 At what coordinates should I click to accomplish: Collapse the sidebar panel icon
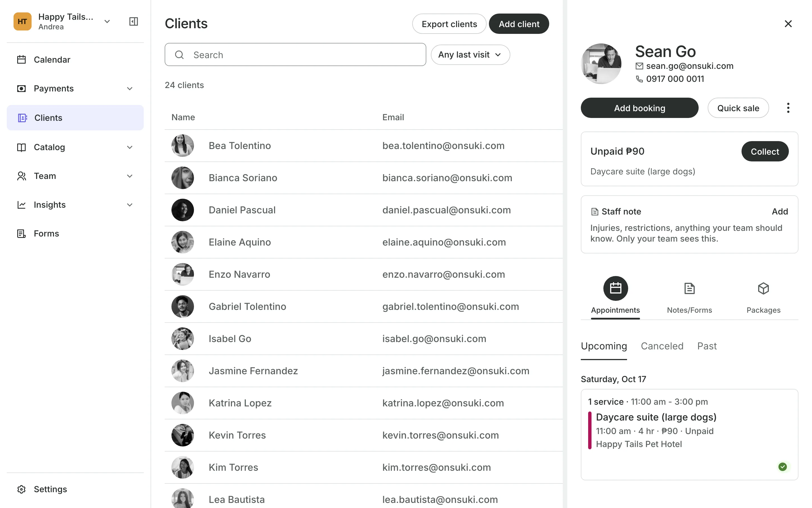click(x=134, y=21)
